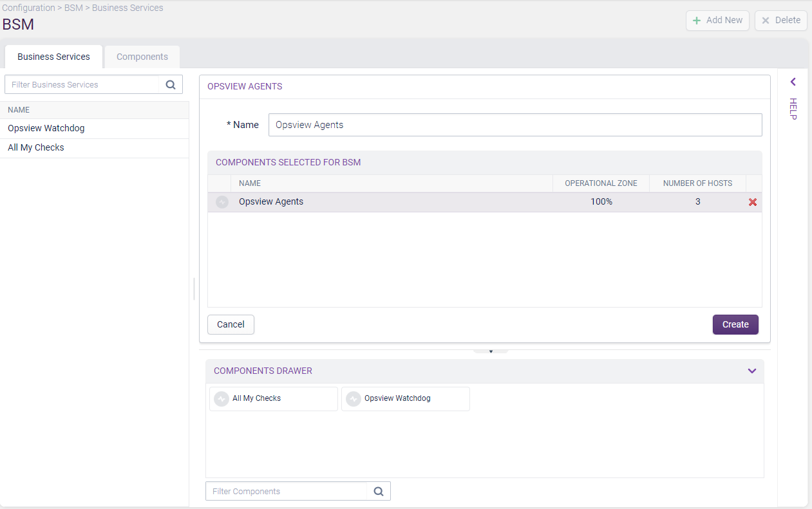Click the search icon beside Filter Components
Viewport: 812px width, 509px height.
tap(379, 492)
